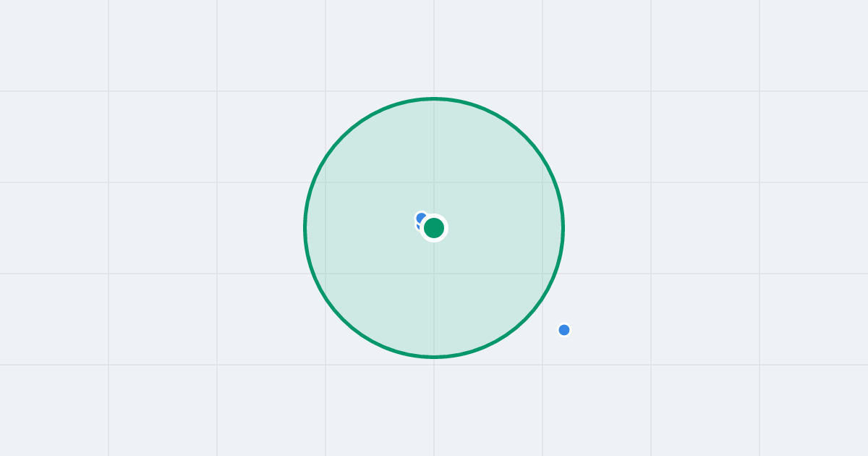Viewport: 868px width, 456px height.
Task: Click the green center marker dot
Action: pos(434,228)
